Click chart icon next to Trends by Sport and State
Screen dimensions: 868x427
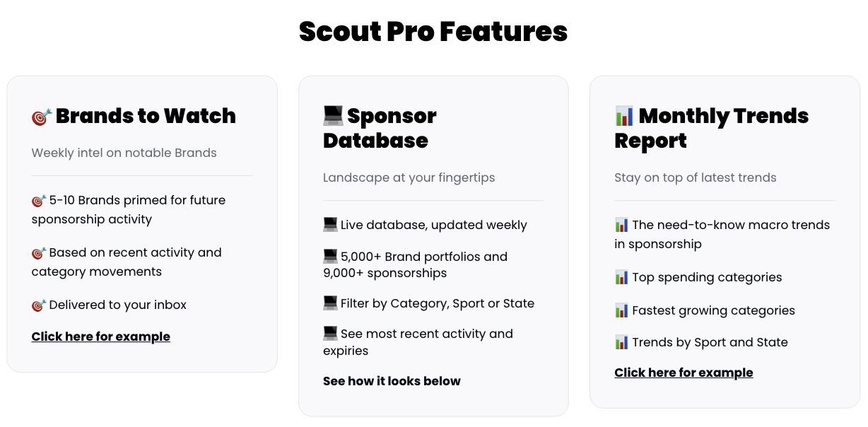coord(622,342)
